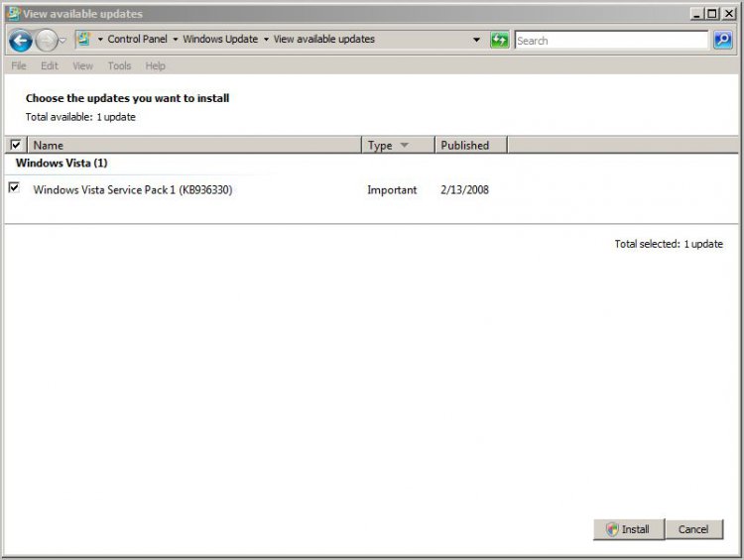Sort by the Type column header

pos(398,145)
